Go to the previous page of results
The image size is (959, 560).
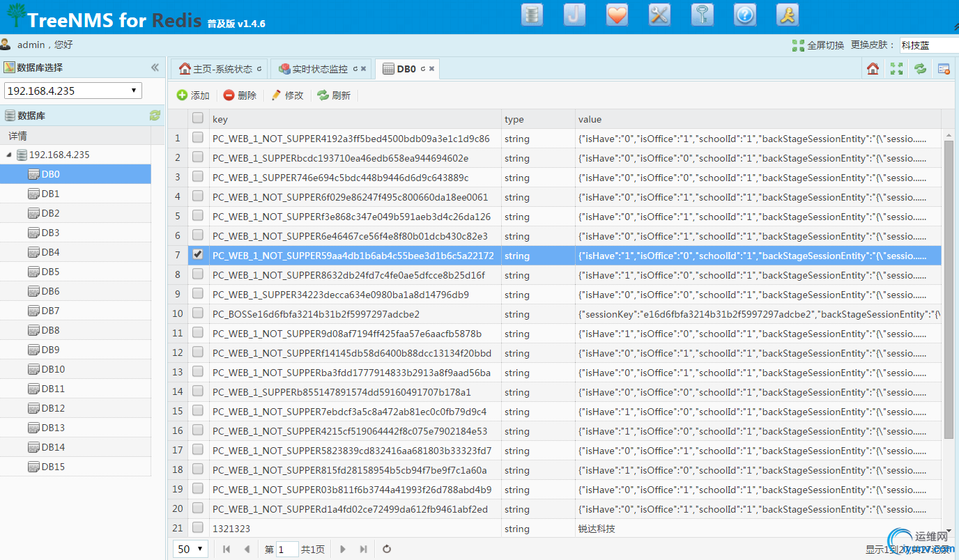coord(247,550)
